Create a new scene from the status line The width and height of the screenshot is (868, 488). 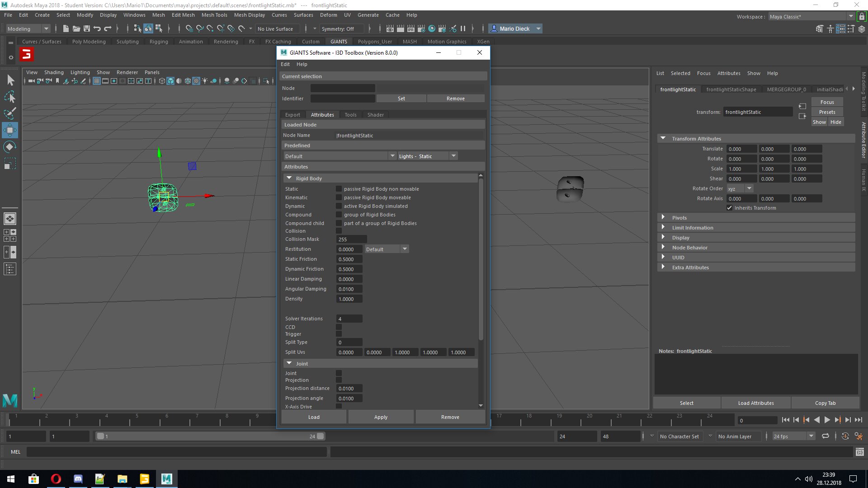[x=66, y=28]
